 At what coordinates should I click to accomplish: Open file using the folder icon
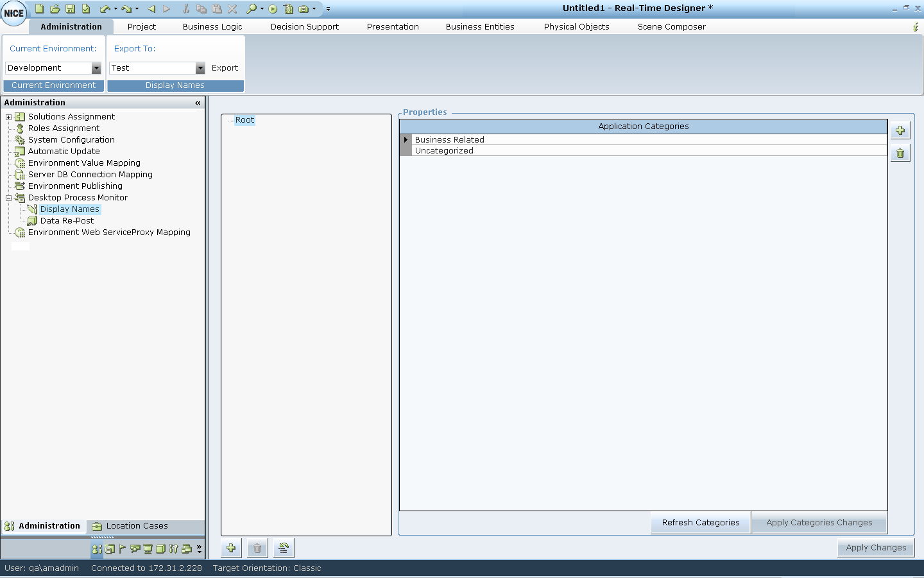coord(55,9)
